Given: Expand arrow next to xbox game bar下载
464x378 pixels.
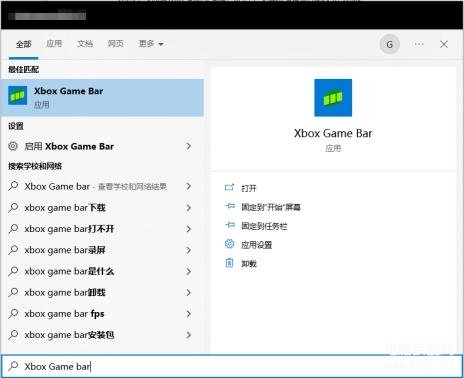Looking at the screenshot, I should (189, 208).
